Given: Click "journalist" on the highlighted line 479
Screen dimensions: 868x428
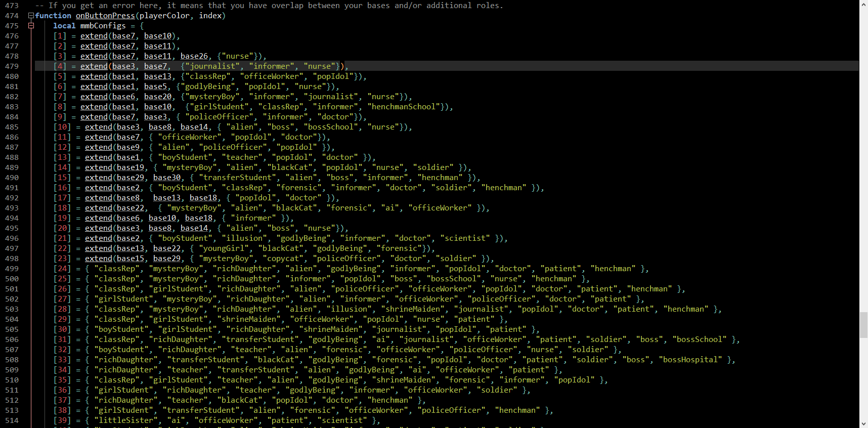Looking at the screenshot, I should [212, 66].
